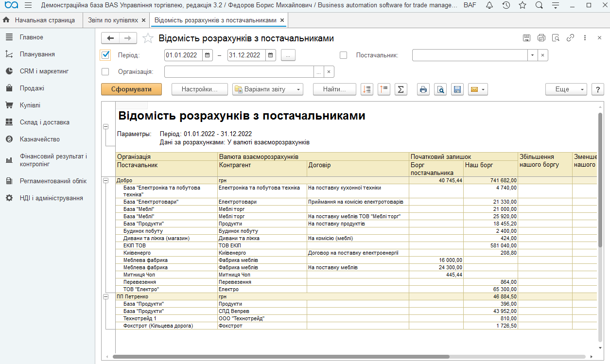Enable the Постачальник filter checkbox
This screenshot has height=364, width=610.
point(344,55)
